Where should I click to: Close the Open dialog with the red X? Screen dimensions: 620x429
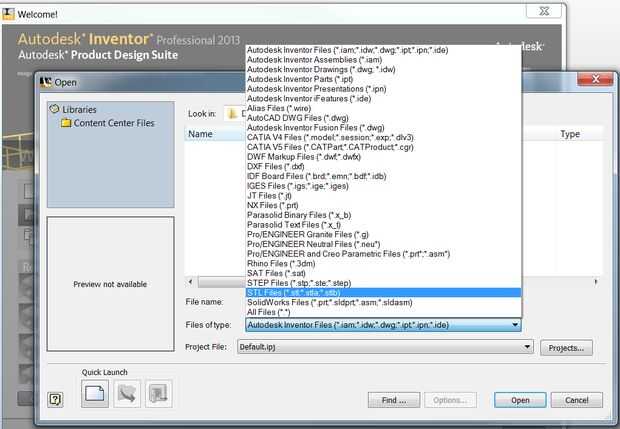pos(595,79)
